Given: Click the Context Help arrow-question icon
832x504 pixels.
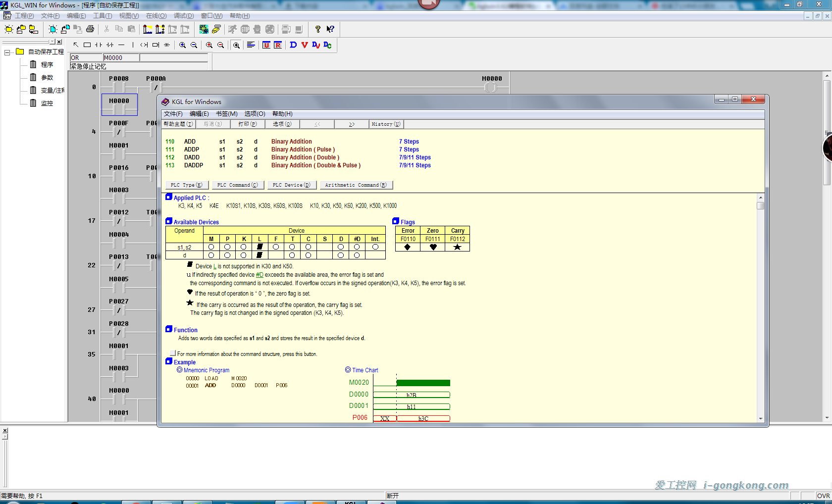Looking at the screenshot, I should pos(330,29).
